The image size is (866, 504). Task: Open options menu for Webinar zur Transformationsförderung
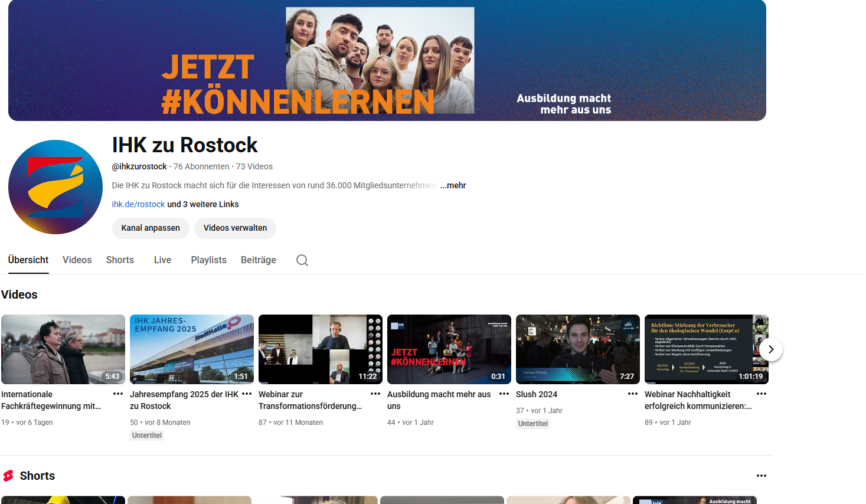[375, 394]
